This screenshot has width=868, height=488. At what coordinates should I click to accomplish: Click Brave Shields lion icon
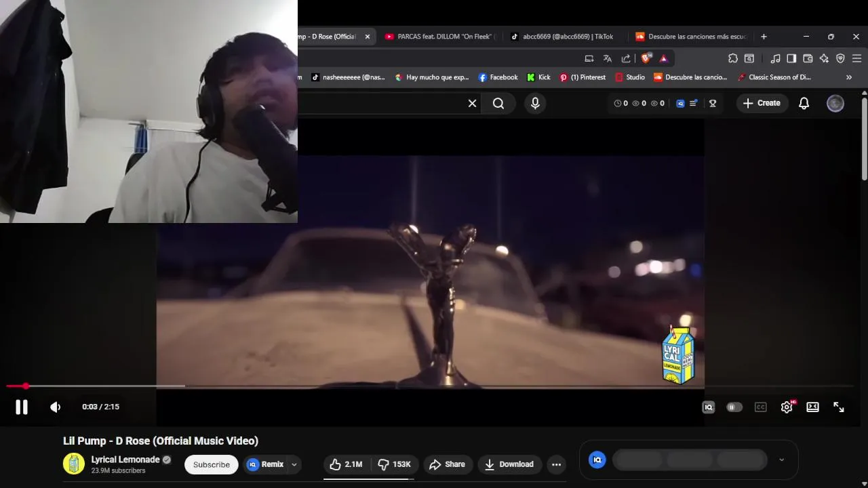646,58
